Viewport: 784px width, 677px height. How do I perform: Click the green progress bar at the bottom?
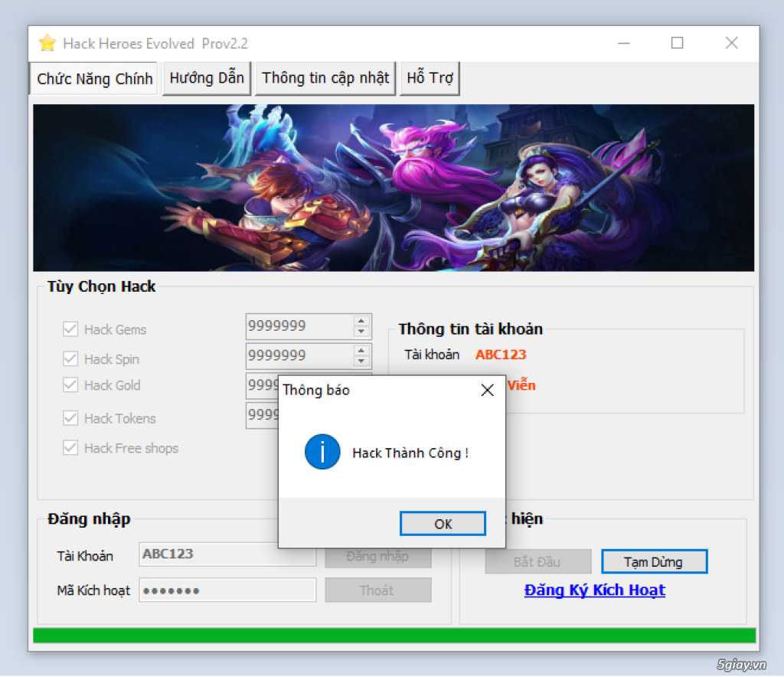click(392, 636)
